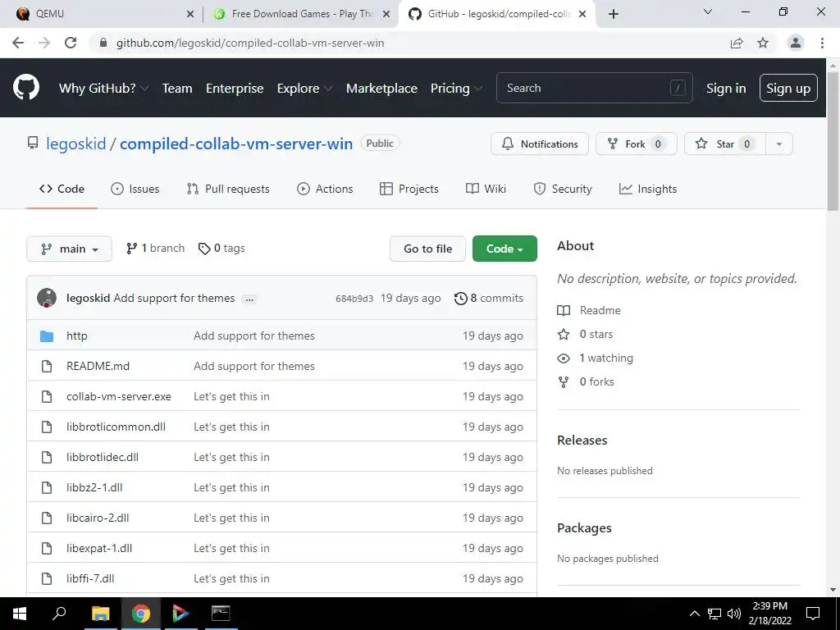Open the 8 commits history link
This screenshot has height=630, width=840.
[489, 298]
